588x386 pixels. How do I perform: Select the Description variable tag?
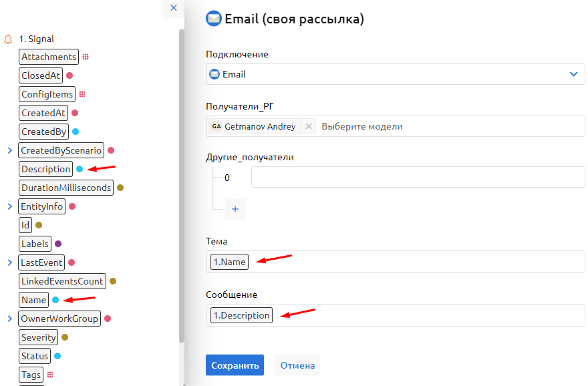[x=45, y=169]
